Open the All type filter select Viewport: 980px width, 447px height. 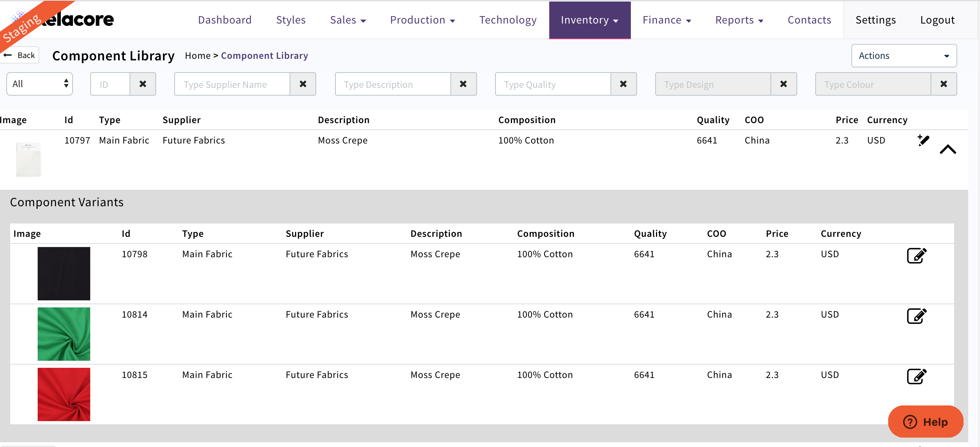40,84
